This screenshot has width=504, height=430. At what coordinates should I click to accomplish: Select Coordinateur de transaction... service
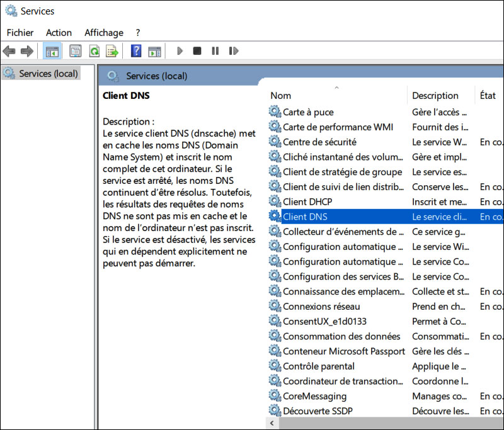(x=343, y=381)
